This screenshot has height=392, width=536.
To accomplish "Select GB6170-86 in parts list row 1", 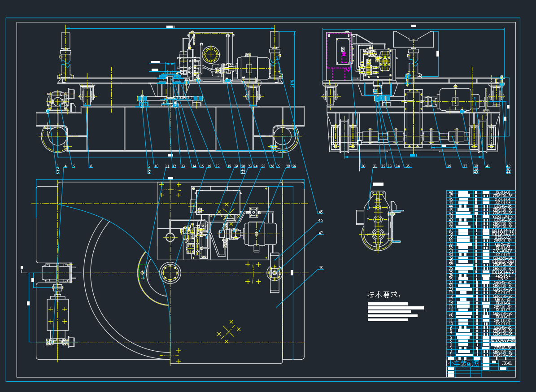I will click(503, 355).
